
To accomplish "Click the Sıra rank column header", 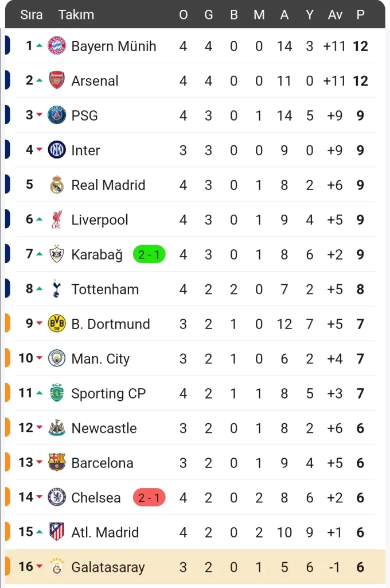I will coord(32,15).
